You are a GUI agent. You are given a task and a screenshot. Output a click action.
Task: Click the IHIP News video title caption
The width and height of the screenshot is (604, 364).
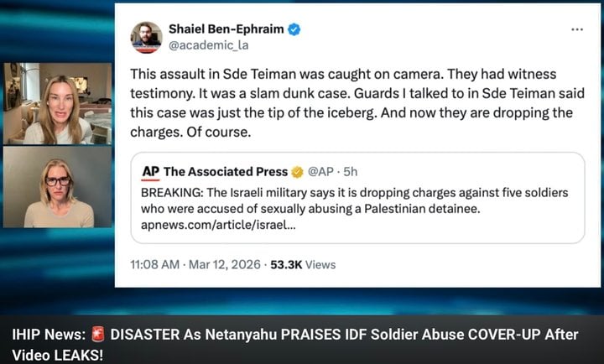coord(301,343)
